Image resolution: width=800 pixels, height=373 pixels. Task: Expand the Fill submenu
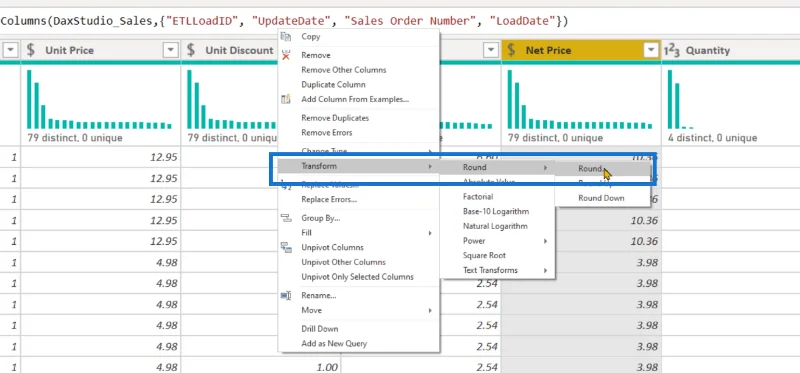[359, 233]
